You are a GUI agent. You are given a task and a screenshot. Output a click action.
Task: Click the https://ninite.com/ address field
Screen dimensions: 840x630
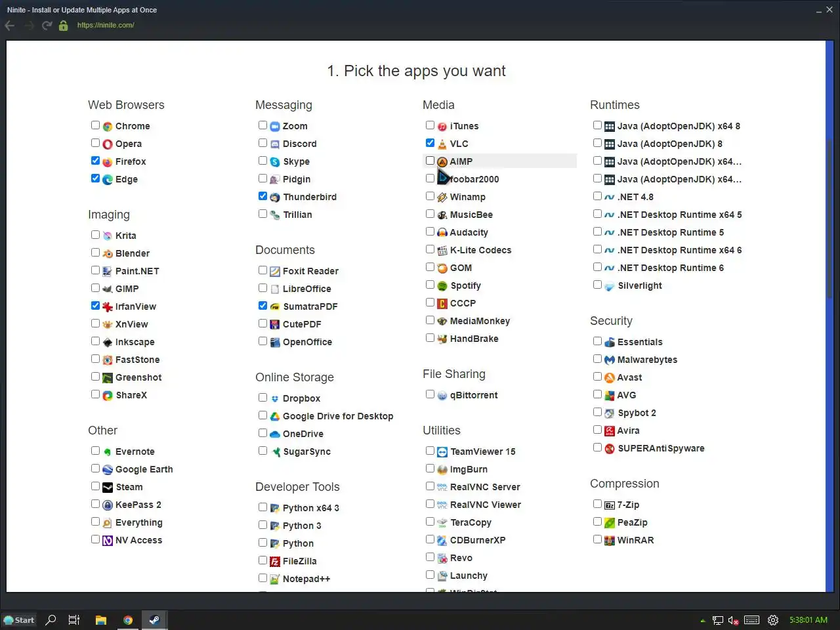point(106,26)
